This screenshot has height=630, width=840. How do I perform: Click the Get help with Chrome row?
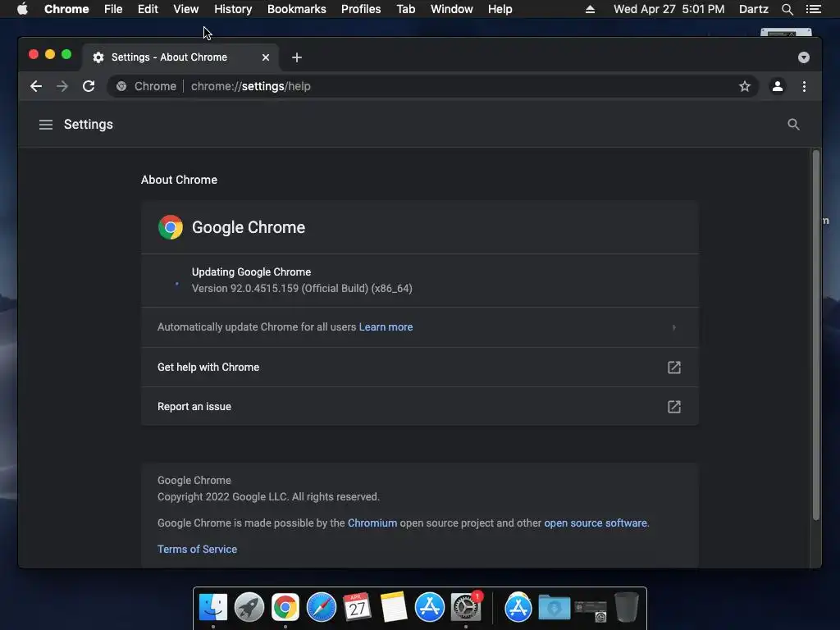point(420,367)
